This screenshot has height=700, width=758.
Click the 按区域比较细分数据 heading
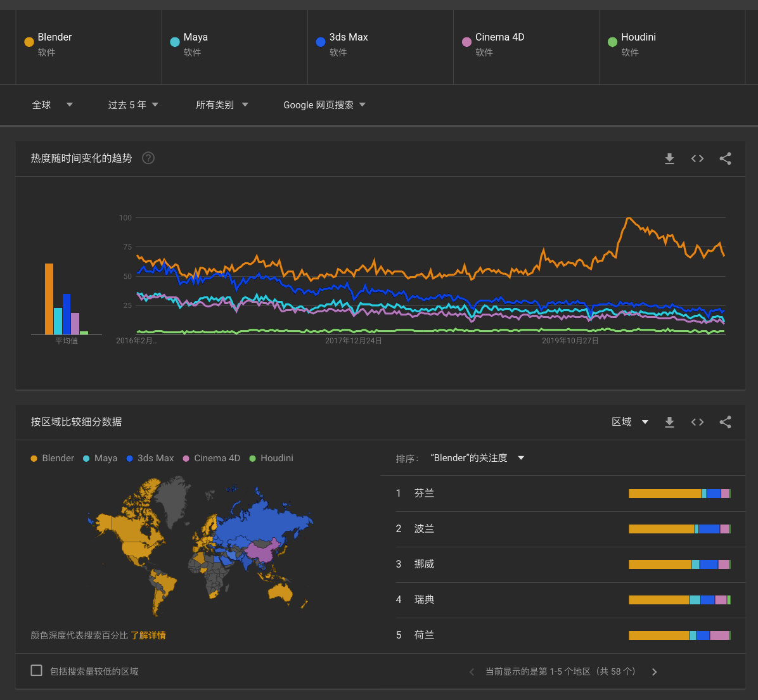pyautogui.click(x=77, y=422)
